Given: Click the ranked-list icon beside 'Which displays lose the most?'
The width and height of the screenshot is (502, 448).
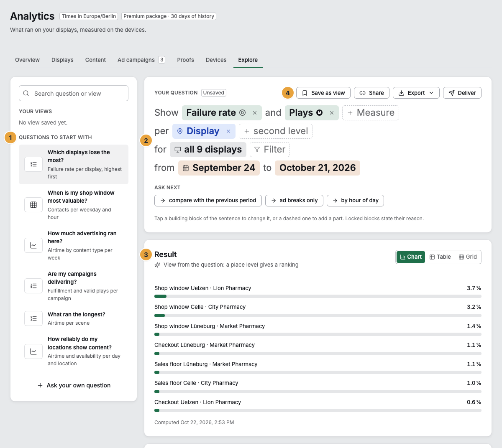Looking at the screenshot, I should point(33,164).
